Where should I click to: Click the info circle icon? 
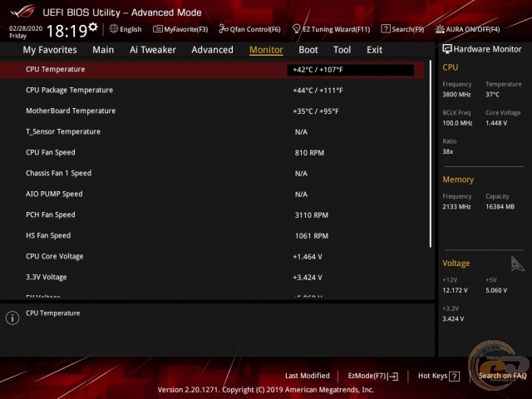12,318
